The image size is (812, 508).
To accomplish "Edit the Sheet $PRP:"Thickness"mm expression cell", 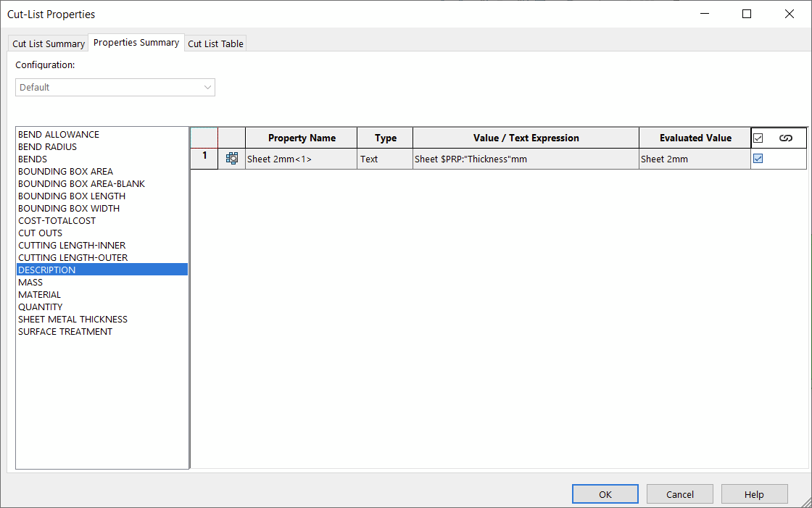I will click(x=526, y=159).
